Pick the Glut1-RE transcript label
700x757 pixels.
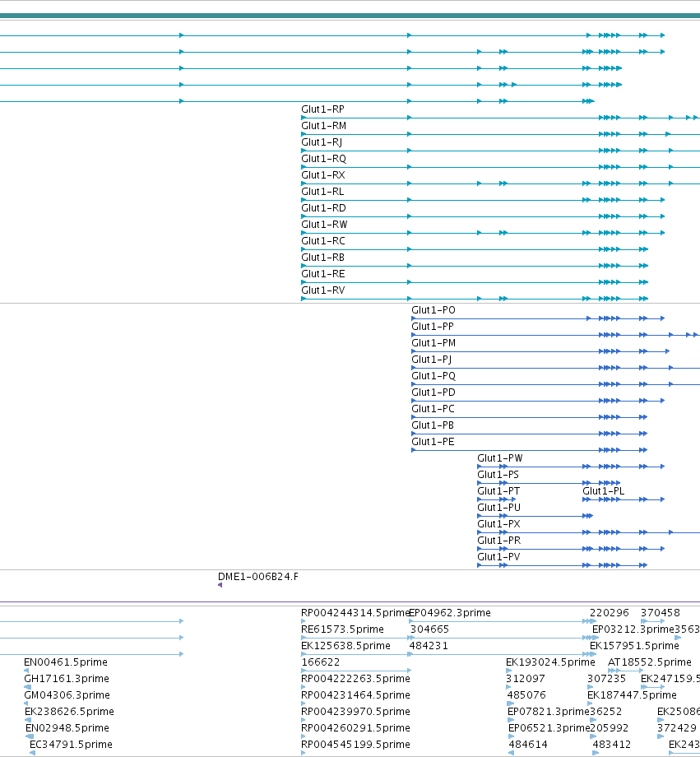(x=323, y=274)
